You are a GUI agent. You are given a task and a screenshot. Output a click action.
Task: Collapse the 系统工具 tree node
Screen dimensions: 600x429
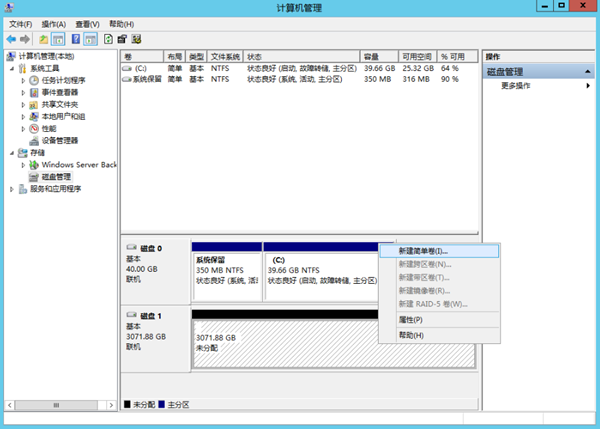point(13,68)
